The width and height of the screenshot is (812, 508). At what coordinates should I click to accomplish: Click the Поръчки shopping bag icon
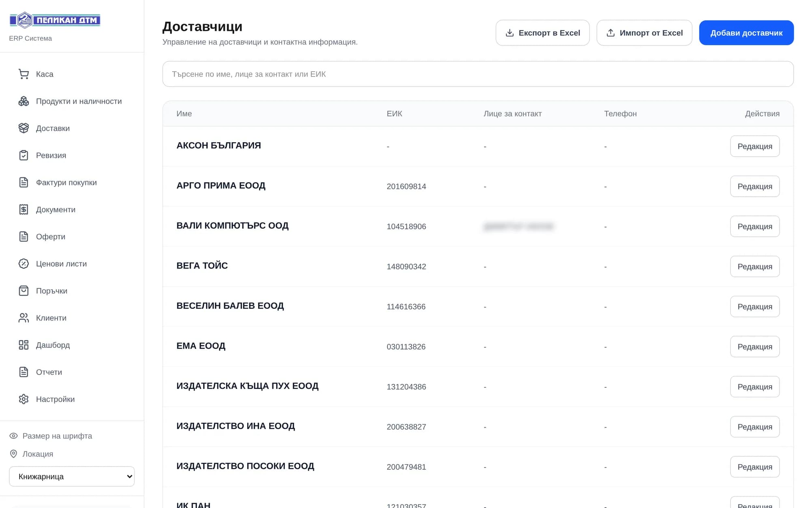click(x=24, y=291)
